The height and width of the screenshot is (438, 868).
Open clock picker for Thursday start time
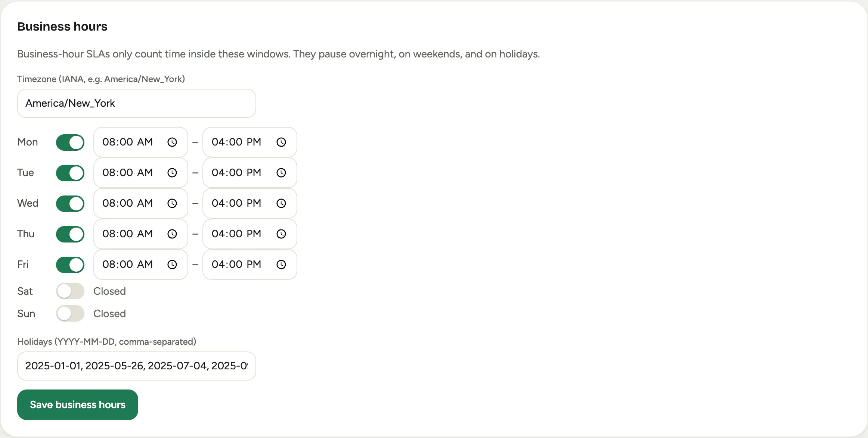[172, 234]
